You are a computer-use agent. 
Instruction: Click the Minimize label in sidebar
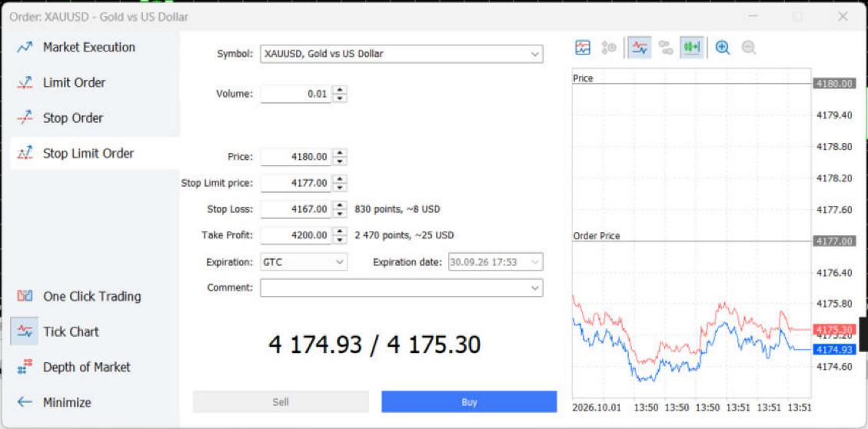click(x=67, y=402)
